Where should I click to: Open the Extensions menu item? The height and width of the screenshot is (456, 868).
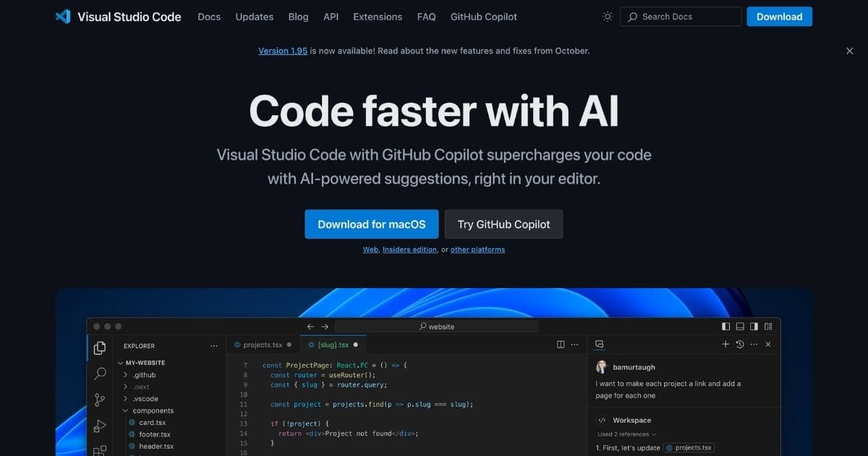(378, 17)
